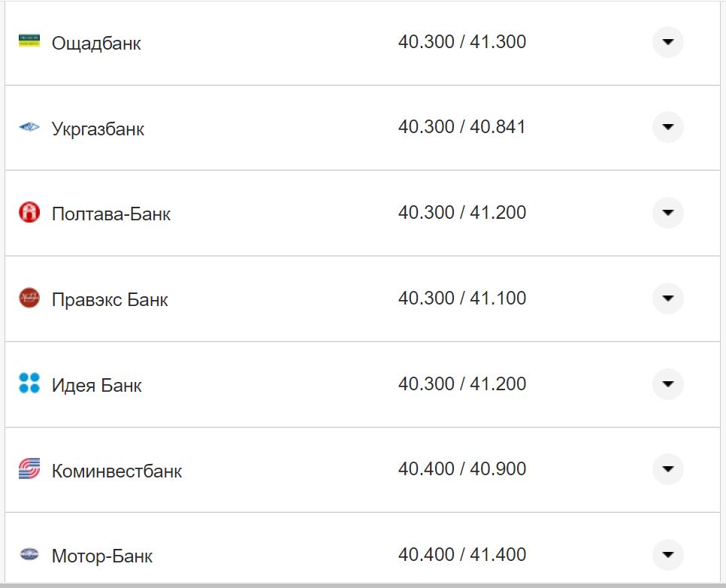The height and width of the screenshot is (588, 726).
Task: Open the Полтава-Банк dropdown arrow
Action: click(667, 213)
